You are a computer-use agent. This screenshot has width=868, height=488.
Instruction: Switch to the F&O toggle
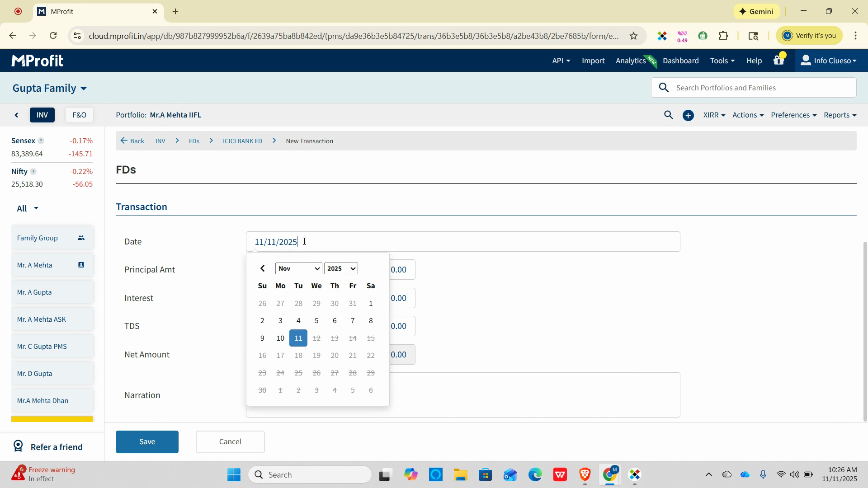pyautogui.click(x=79, y=115)
